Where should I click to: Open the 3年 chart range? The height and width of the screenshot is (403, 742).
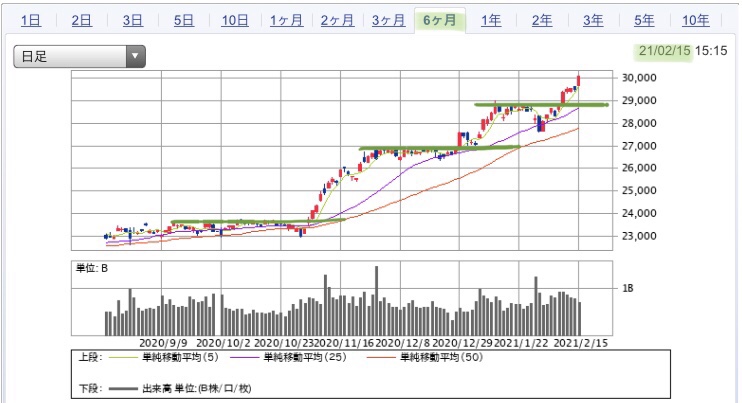point(593,20)
